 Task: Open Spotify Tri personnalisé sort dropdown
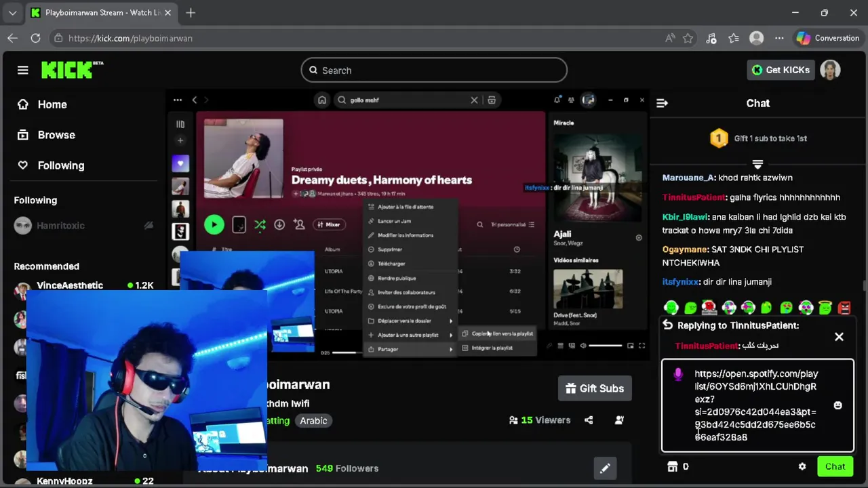(x=513, y=224)
